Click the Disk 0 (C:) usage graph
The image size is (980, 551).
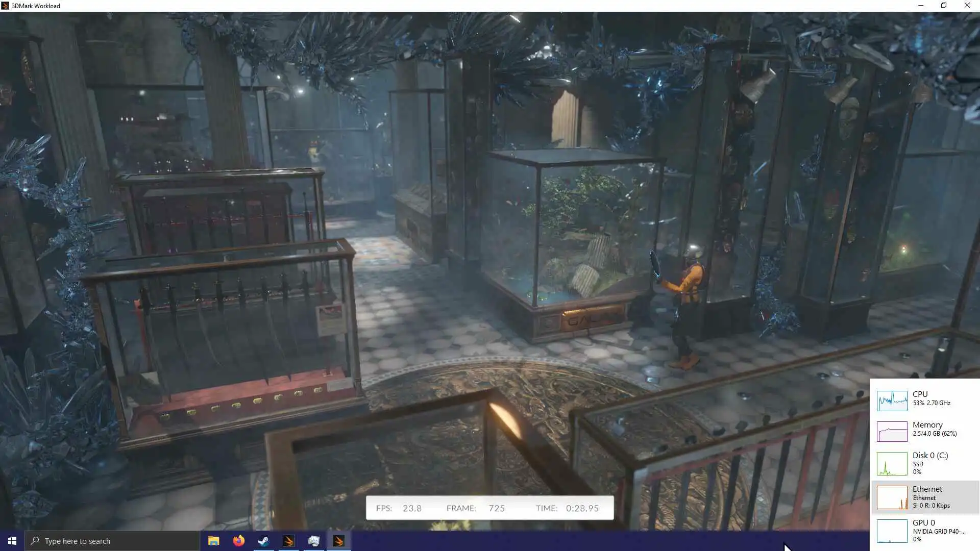[x=892, y=463]
